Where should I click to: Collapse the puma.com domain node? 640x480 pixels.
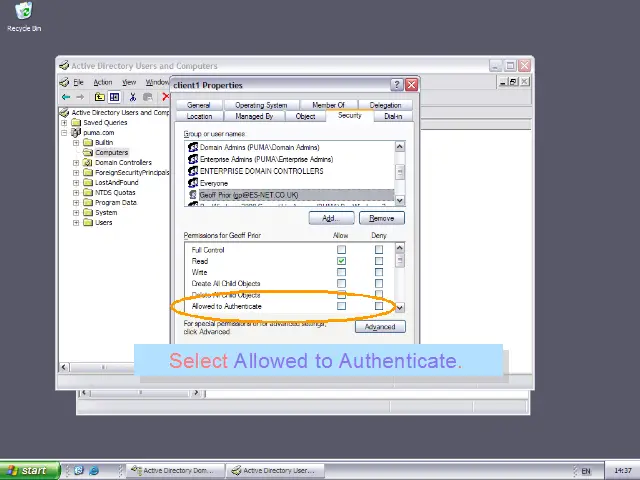click(64, 133)
